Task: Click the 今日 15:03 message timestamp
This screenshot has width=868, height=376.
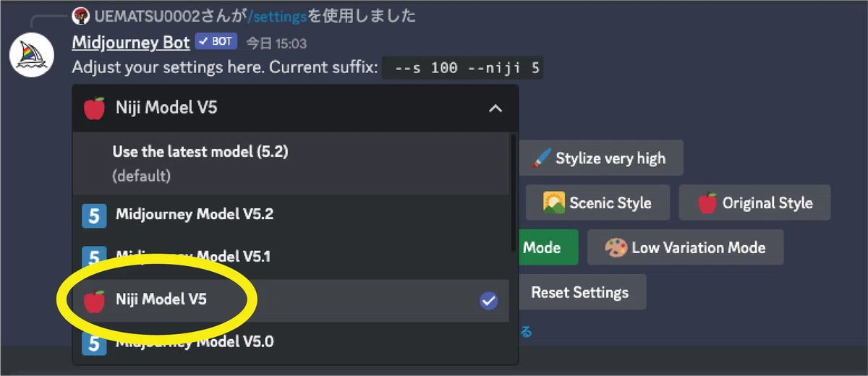Action: [276, 43]
